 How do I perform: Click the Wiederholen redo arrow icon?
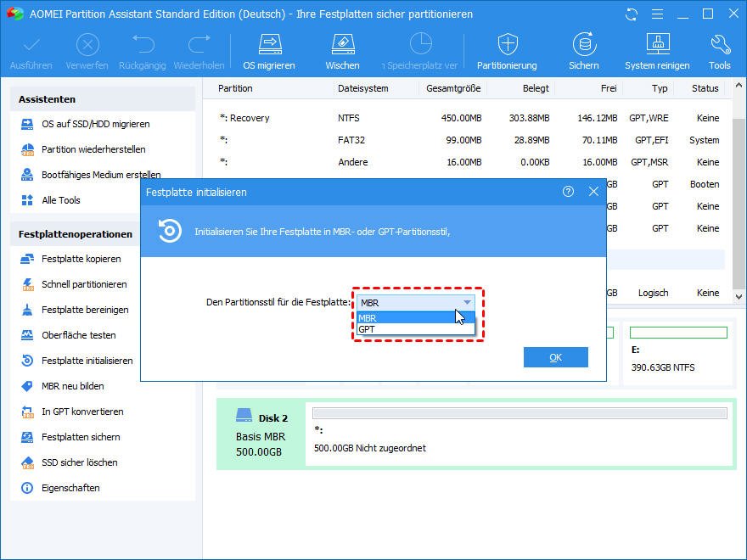[x=199, y=45]
